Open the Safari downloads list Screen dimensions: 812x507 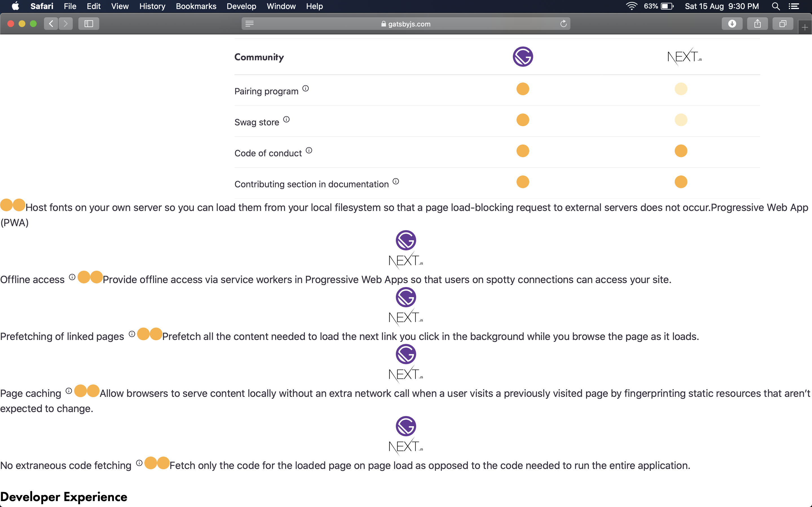point(732,23)
